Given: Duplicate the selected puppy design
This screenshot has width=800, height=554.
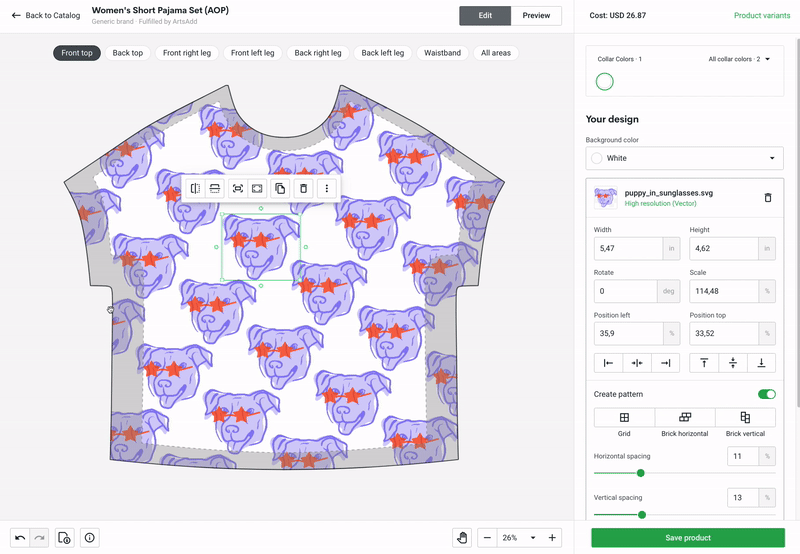Looking at the screenshot, I should point(280,189).
